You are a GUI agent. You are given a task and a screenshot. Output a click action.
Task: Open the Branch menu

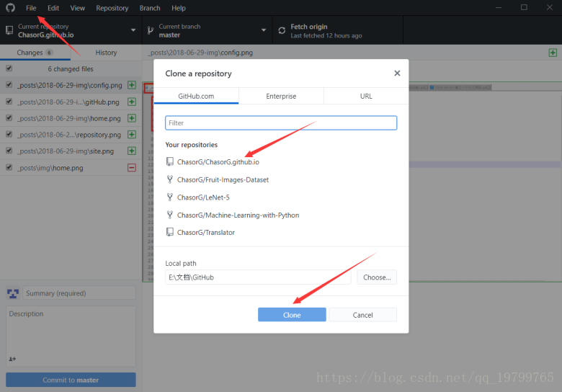150,8
